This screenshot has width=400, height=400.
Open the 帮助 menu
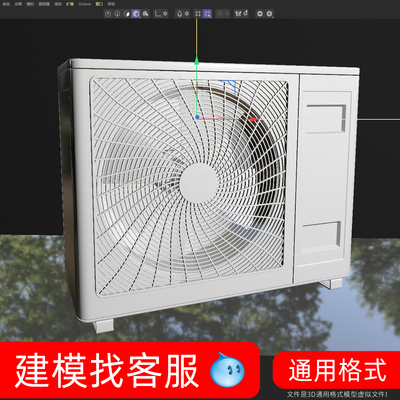tap(111, 4)
